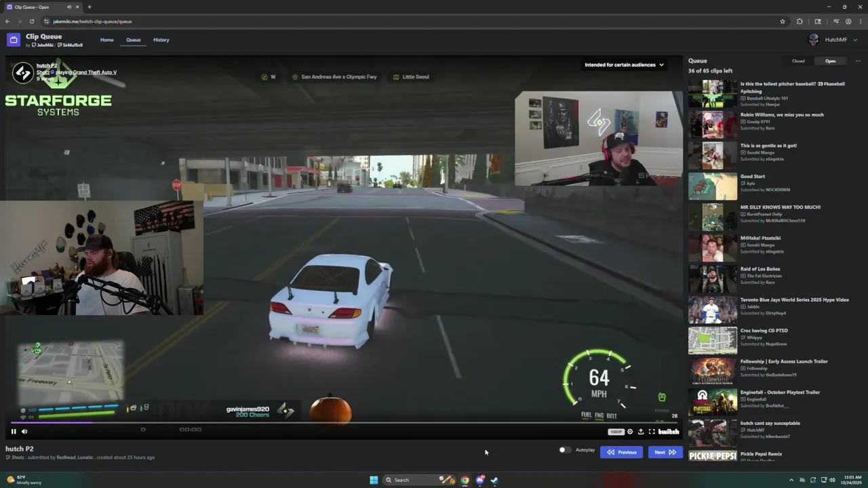
Task: Go to the Previous clip
Action: (x=621, y=452)
